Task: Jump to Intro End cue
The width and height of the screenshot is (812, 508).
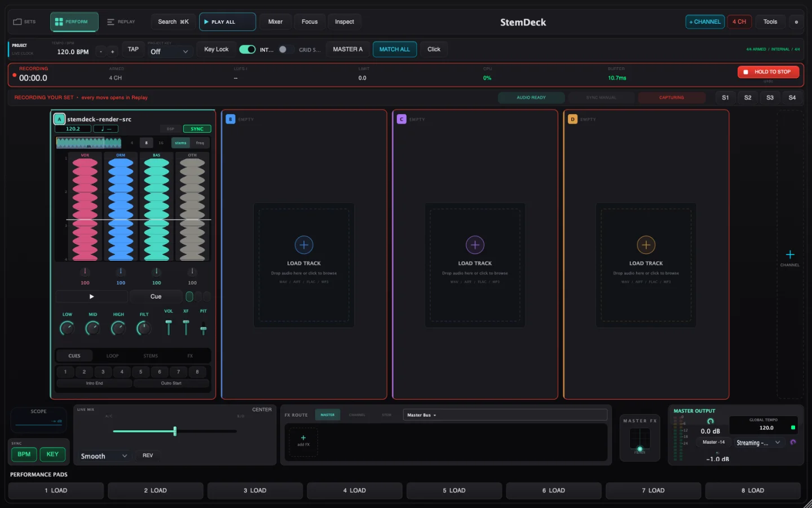Action: pos(95,383)
